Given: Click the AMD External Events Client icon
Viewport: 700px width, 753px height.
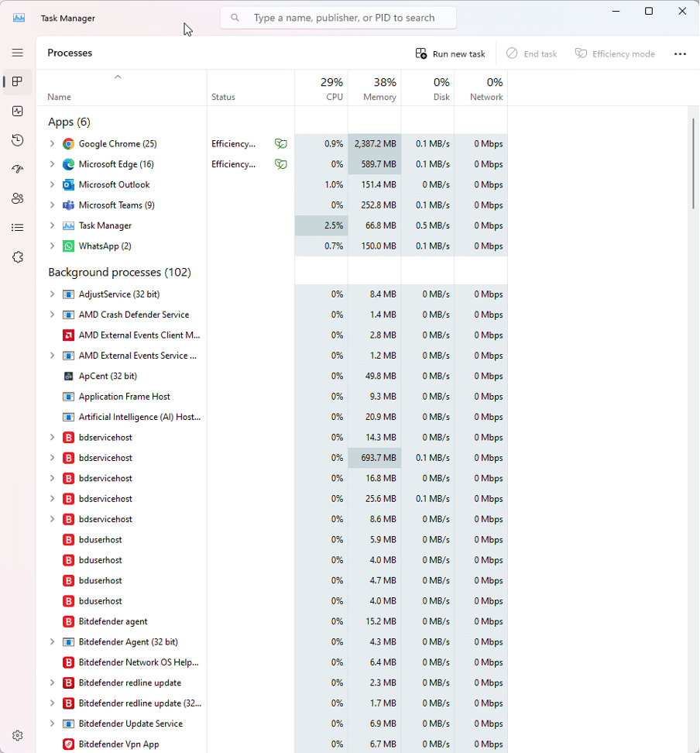Looking at the screenshot, I should coord(69,335).
